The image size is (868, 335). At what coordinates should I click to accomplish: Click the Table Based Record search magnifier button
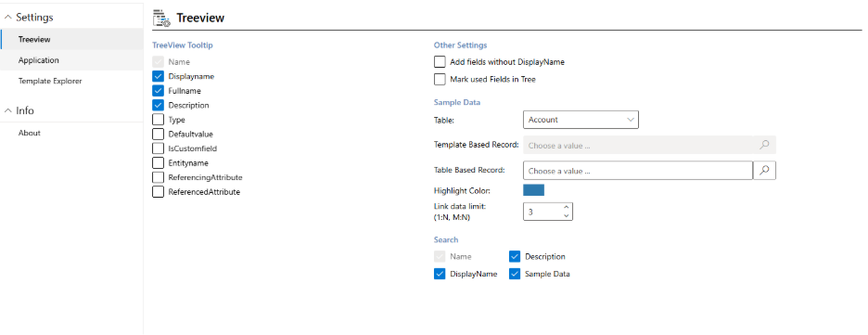[764, 171]
